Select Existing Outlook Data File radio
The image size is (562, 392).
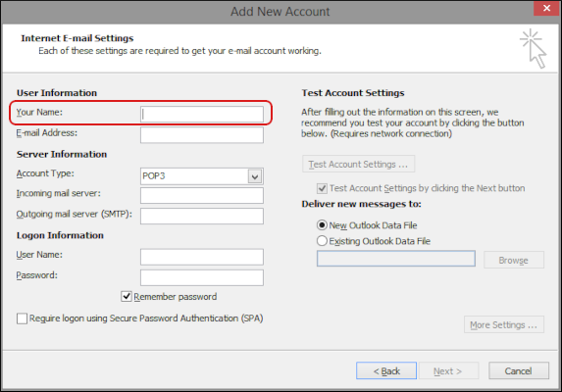[322, 240]
